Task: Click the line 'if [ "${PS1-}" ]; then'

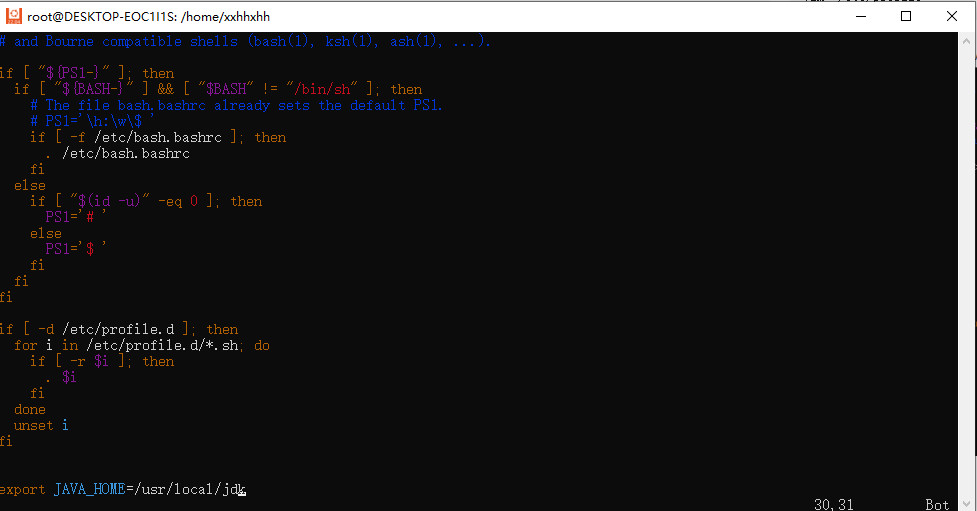Action: pyautogui.click(x=87, y=74)
